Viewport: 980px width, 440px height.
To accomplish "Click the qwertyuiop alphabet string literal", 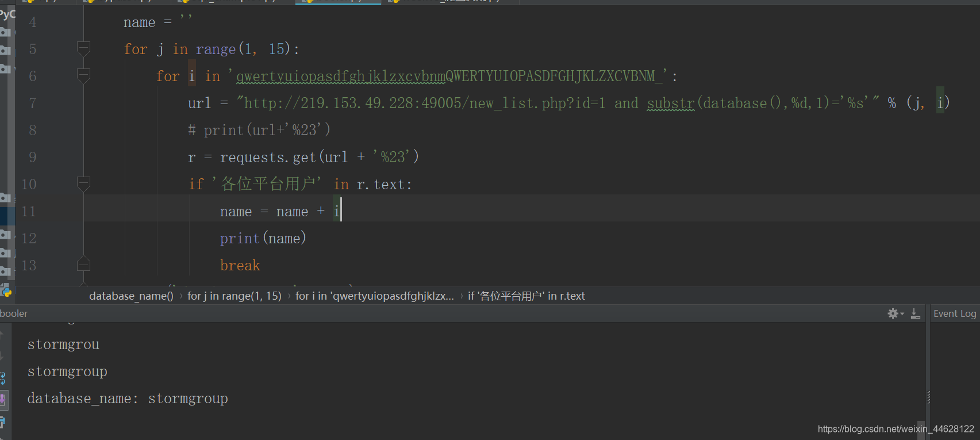I will click(x=448, y=76).
